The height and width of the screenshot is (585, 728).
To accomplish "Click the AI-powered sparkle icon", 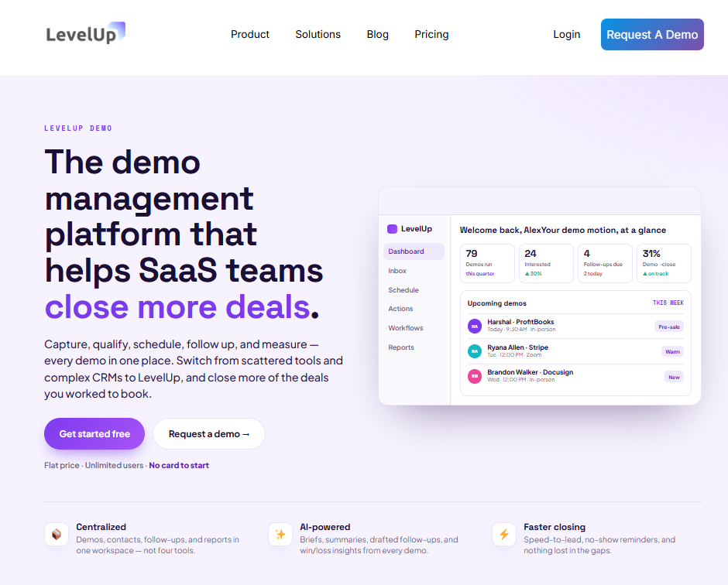I will click(280, 535).
